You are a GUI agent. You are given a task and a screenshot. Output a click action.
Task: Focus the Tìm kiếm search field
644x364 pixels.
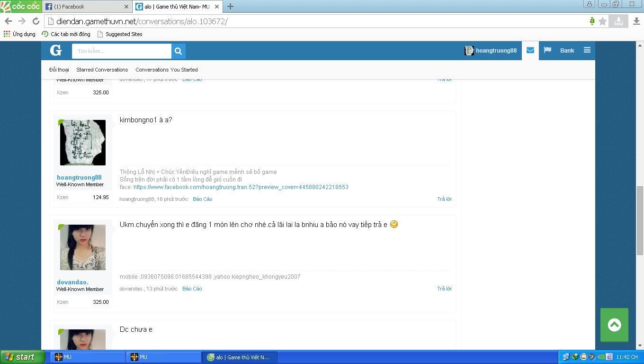coord(122,51)
